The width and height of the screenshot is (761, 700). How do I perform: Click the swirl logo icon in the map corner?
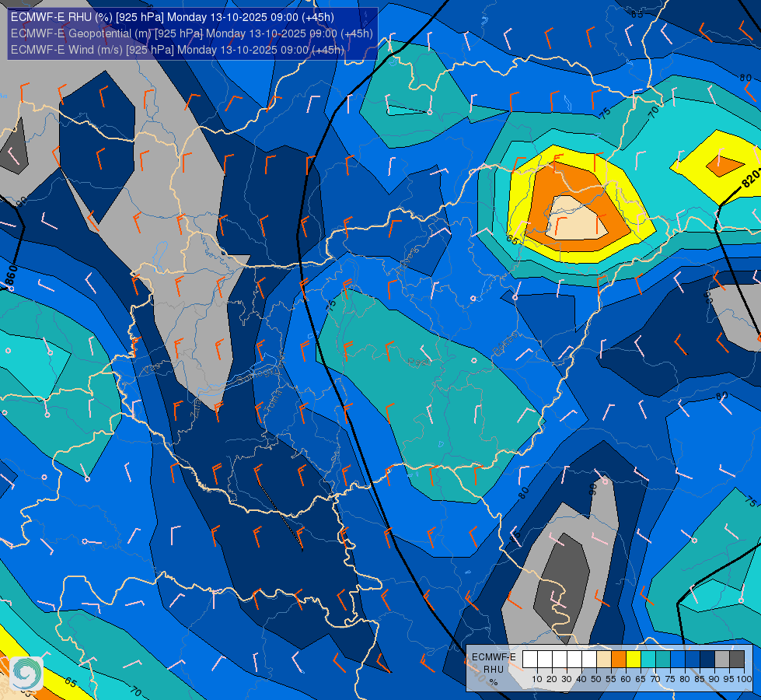(x=26, y=674)
